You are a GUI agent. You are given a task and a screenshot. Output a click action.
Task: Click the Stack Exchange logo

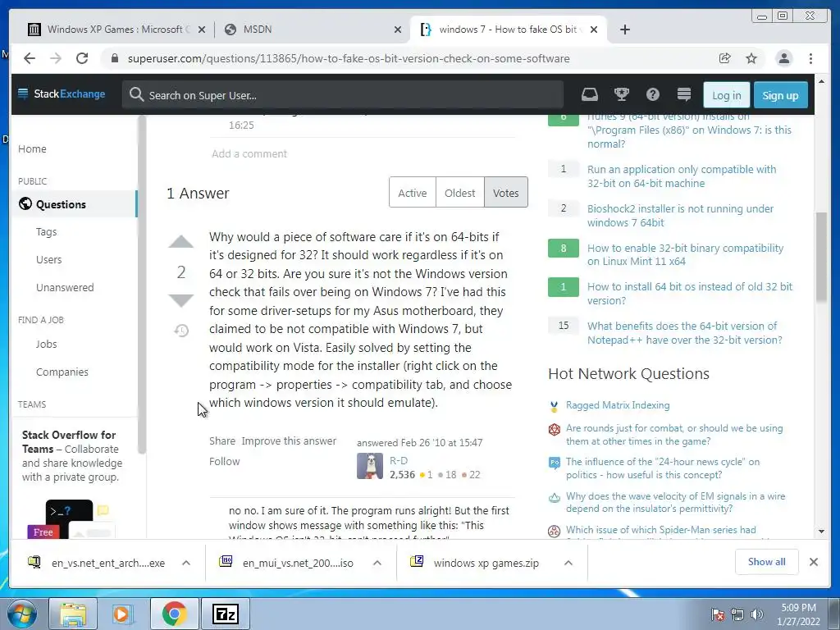[62, 94]
